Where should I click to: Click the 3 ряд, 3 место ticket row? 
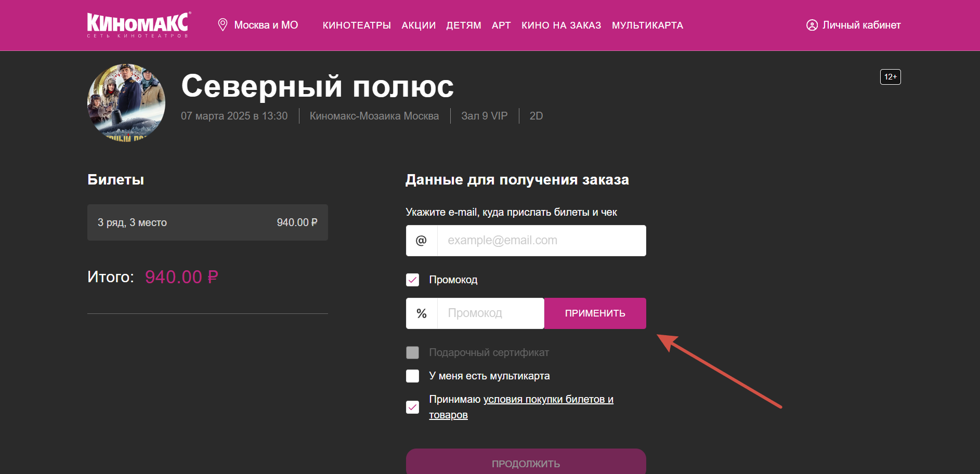(x=207, y=222)
